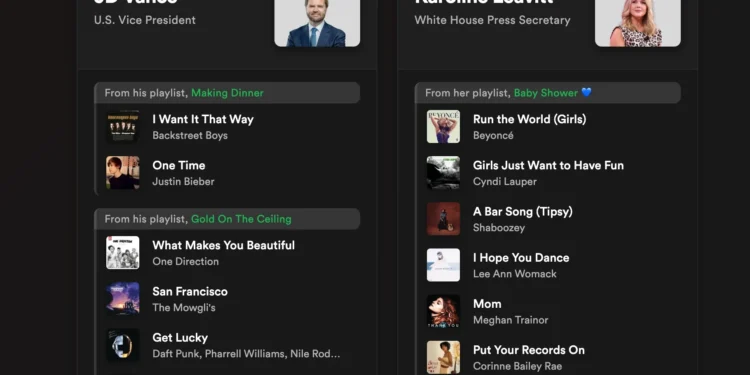750x375 pixels.
Task: Click What Makes You Beautiful album cover
Action: [x=123, y=253]
